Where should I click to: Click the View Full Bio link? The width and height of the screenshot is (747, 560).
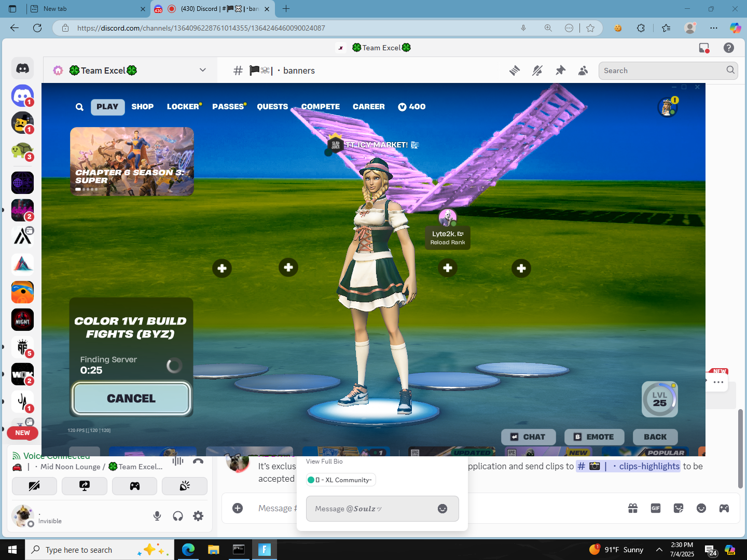coord(324,461)
